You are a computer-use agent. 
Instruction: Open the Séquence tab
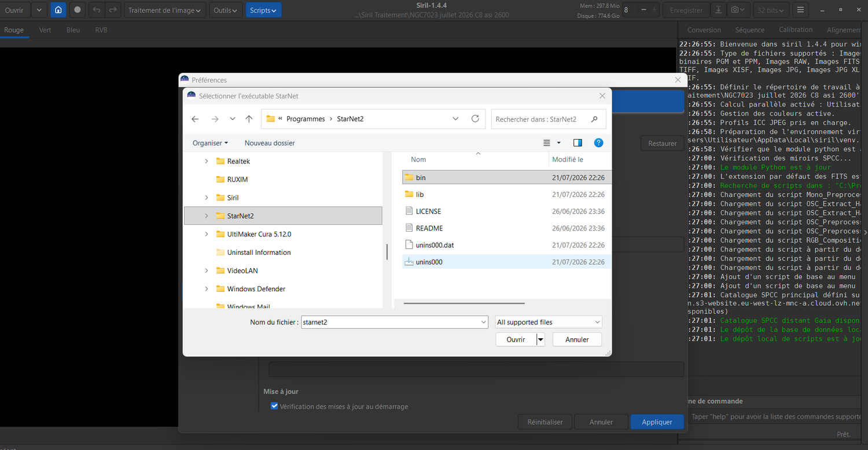[750, 30]
